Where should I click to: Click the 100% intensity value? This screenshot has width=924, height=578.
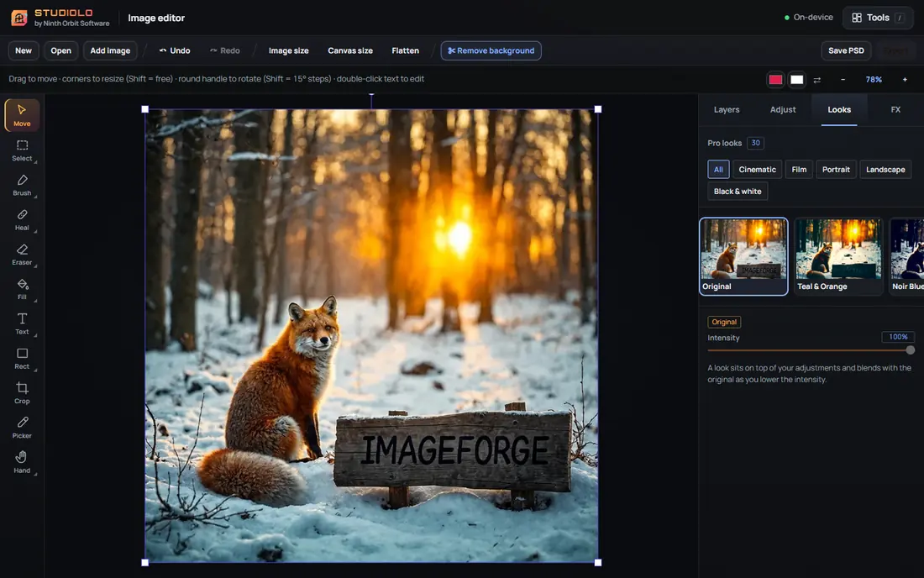click(898, 337)
